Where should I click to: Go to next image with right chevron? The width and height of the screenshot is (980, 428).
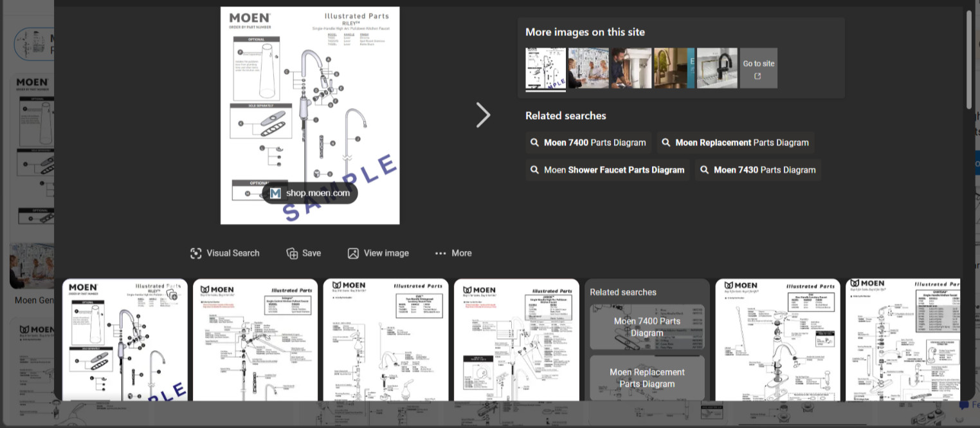(483, 115)
